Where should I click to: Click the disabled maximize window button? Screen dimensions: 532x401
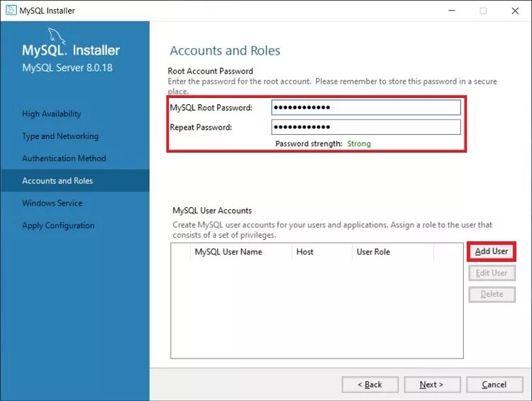[x=483, y=11]
